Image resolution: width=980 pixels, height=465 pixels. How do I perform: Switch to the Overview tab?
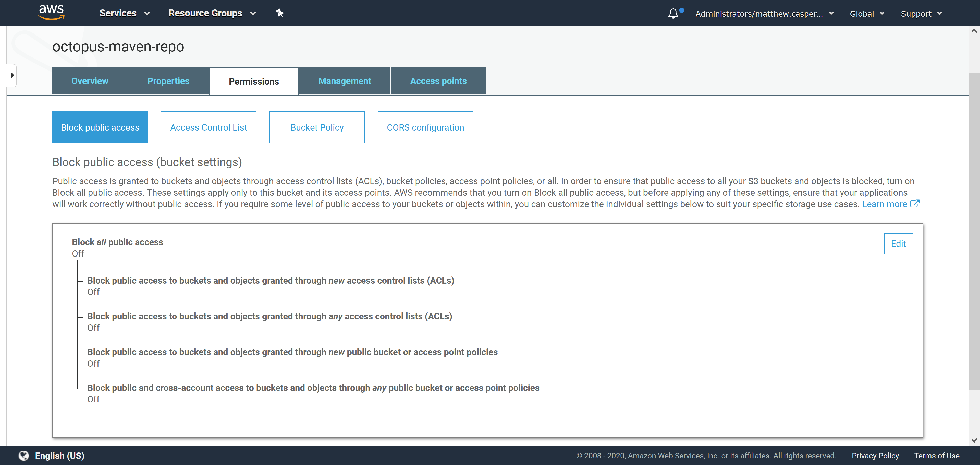tap(90, 81)
